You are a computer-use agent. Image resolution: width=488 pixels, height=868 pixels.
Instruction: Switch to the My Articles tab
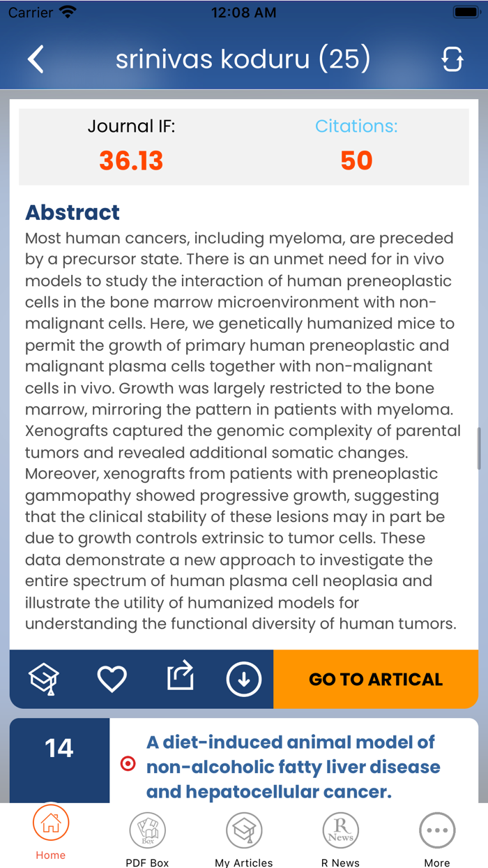[x=243, y=835]
